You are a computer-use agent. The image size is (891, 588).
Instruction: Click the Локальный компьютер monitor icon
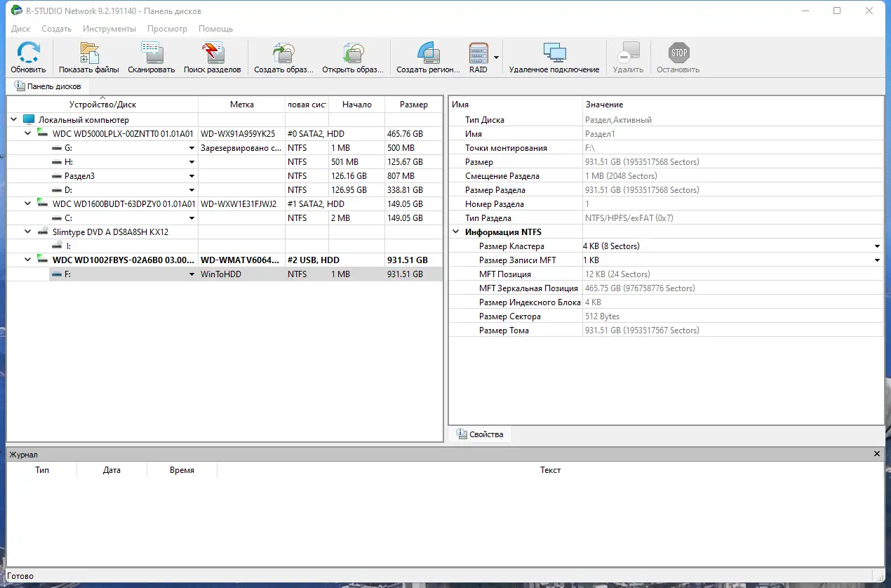tap(29, 120)
